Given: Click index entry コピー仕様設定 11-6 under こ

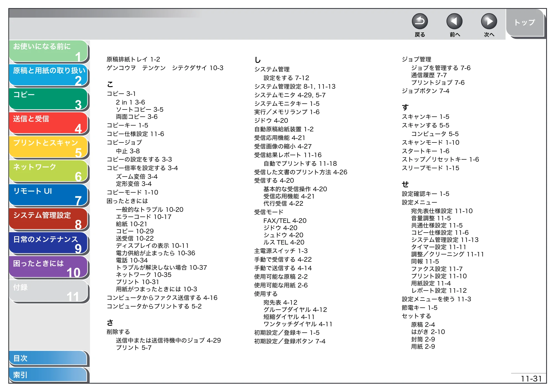Looking at the screenshot, I should (x=135, y=134).
